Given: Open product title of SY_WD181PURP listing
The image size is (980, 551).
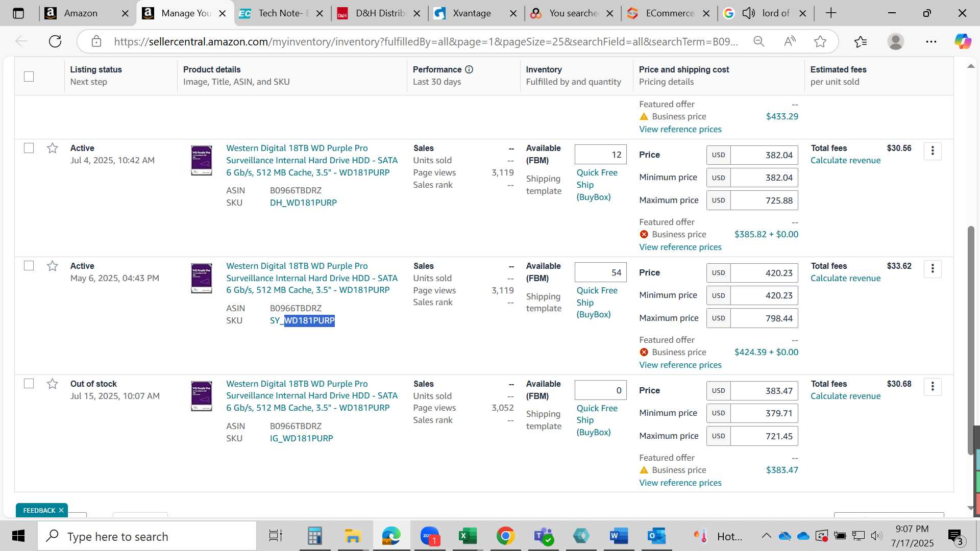Looking at the screenshot, I should 312,278.
